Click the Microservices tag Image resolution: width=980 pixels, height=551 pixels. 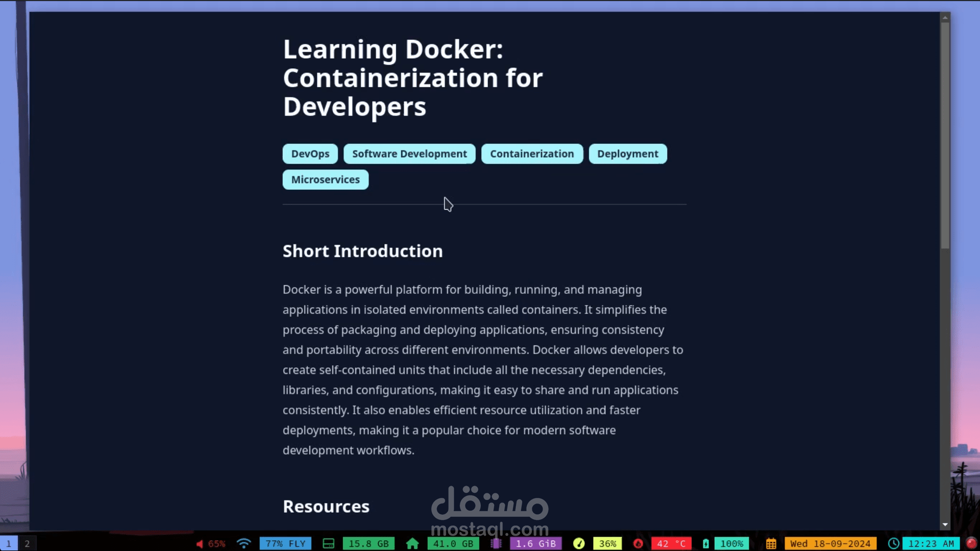(x=326, y=180)
